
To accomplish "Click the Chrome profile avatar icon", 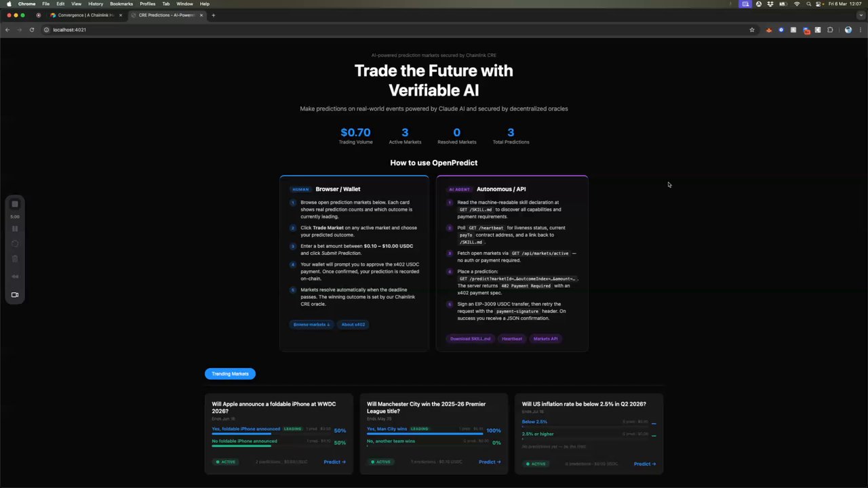I will (x=848, y=30).
